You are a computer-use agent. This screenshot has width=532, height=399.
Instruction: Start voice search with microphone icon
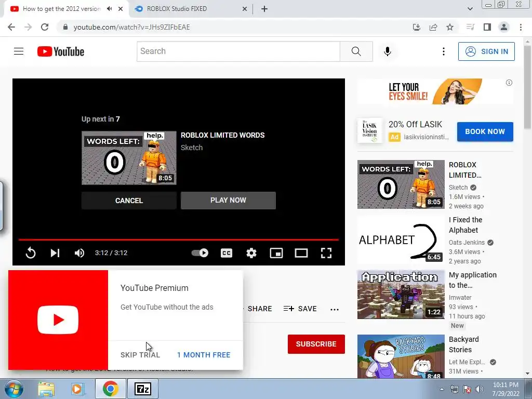coord(387,51)
